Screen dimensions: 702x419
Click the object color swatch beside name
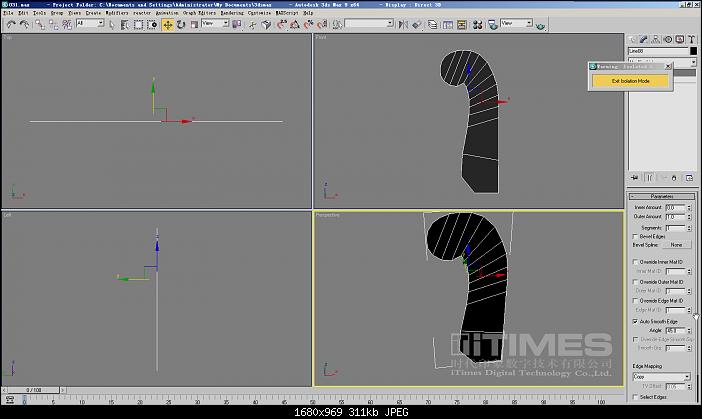[693, 51]
